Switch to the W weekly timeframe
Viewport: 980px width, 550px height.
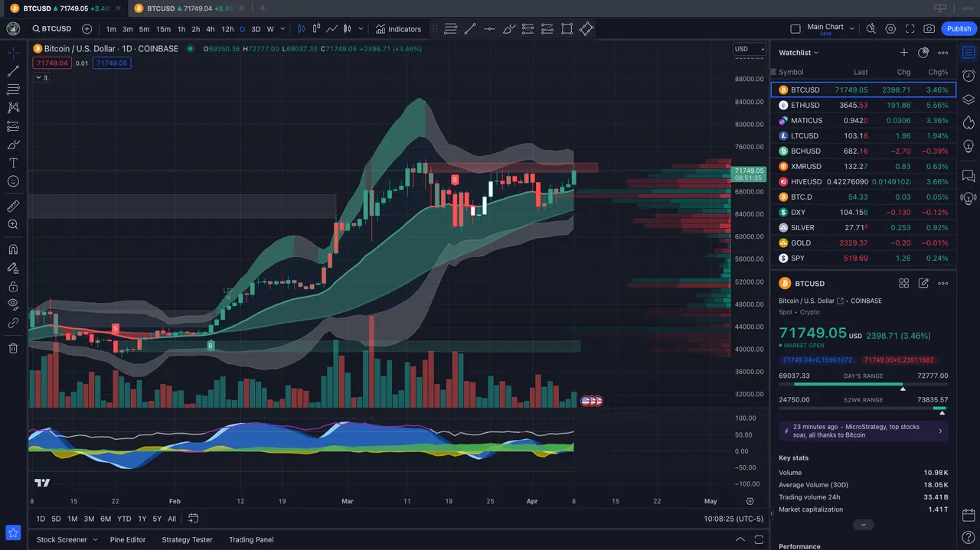point(270,29)
